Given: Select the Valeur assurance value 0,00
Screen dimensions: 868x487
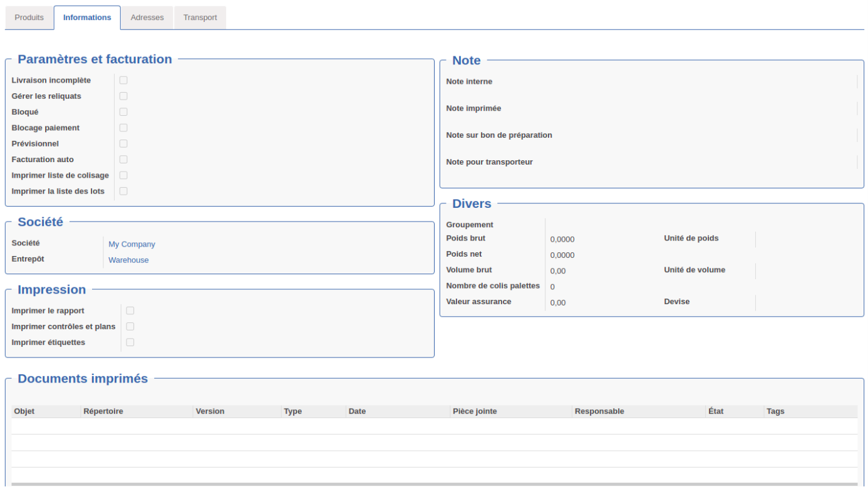Looking at the screenshot, I should coord(558,302).
